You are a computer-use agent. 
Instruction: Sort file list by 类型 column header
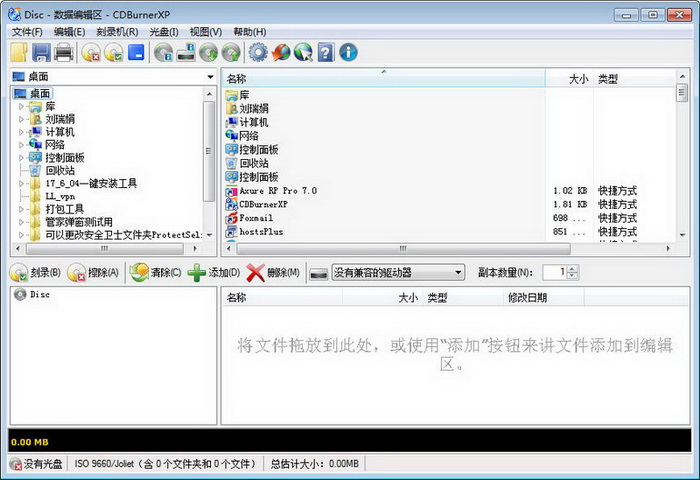click(635, 79)
